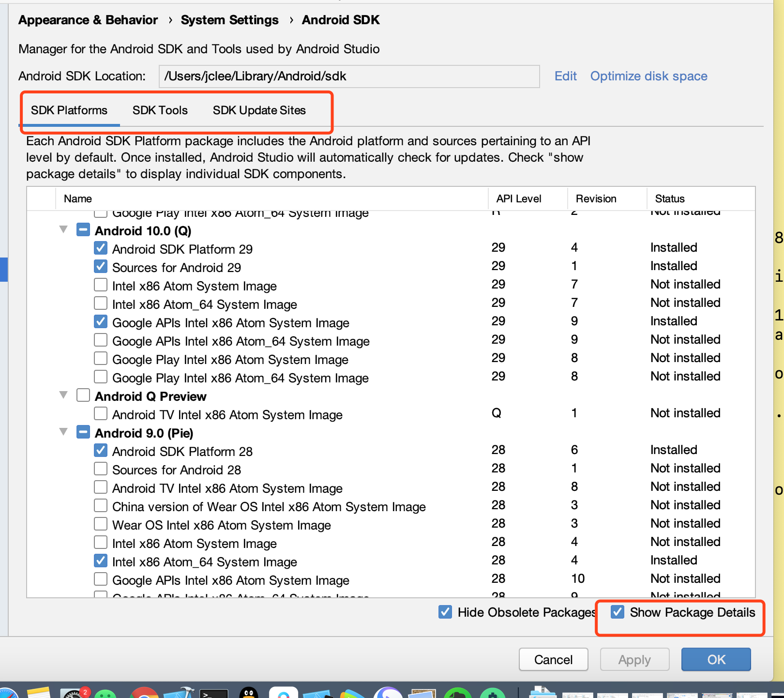Viewport: 784px width, 698px height.
Task: Click the Status column header
Action: (x=701, y=198)
